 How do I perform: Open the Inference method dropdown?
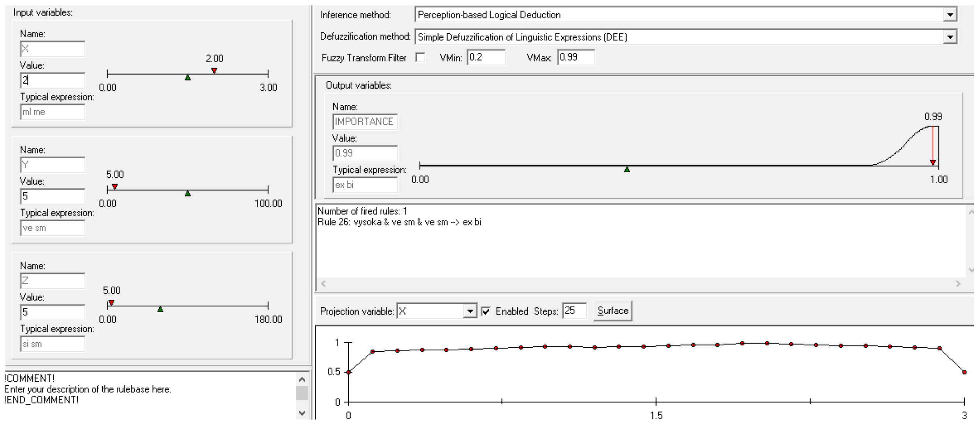(x=950, y=15)
